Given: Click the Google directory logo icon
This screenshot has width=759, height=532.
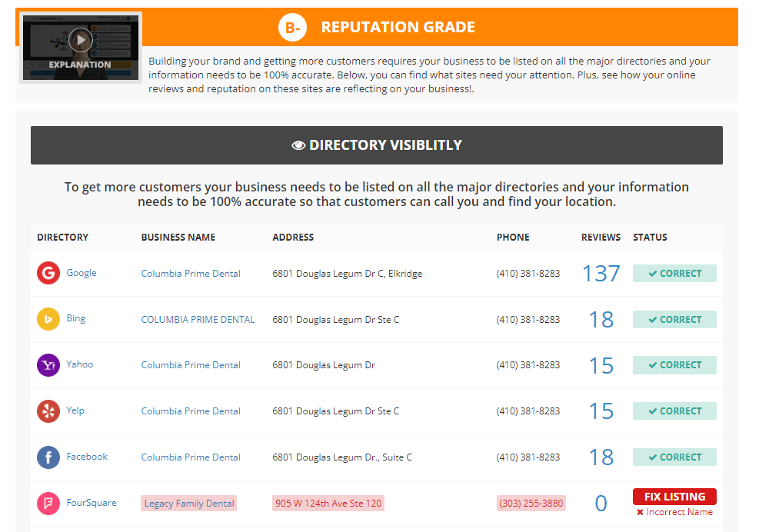Looking at the screenshot, I should click(48, 273).
